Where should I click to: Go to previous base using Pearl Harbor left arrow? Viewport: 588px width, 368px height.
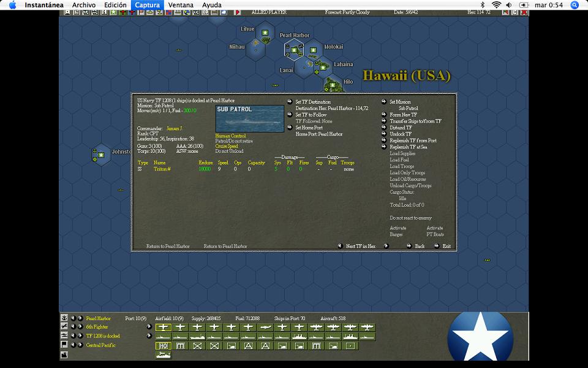73,318
